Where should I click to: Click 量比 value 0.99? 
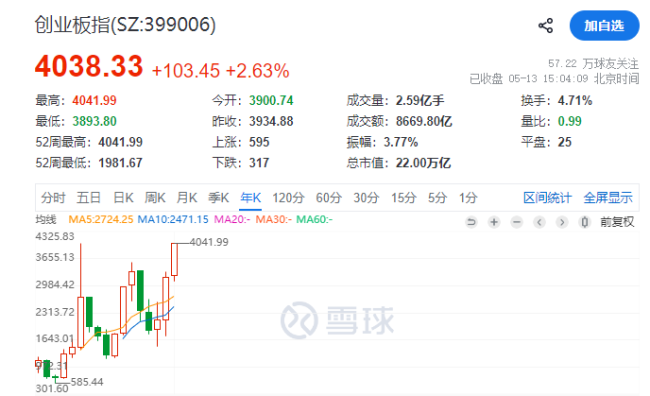[x=570, y=121]
